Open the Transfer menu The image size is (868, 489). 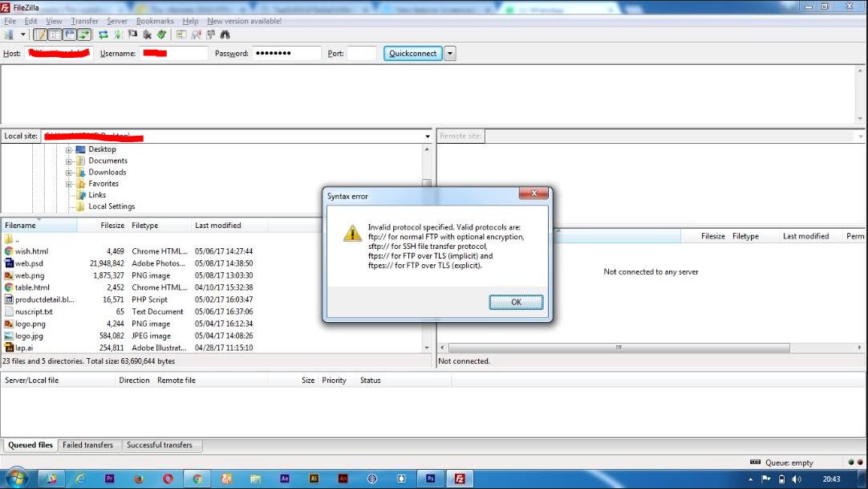point(84,21)
